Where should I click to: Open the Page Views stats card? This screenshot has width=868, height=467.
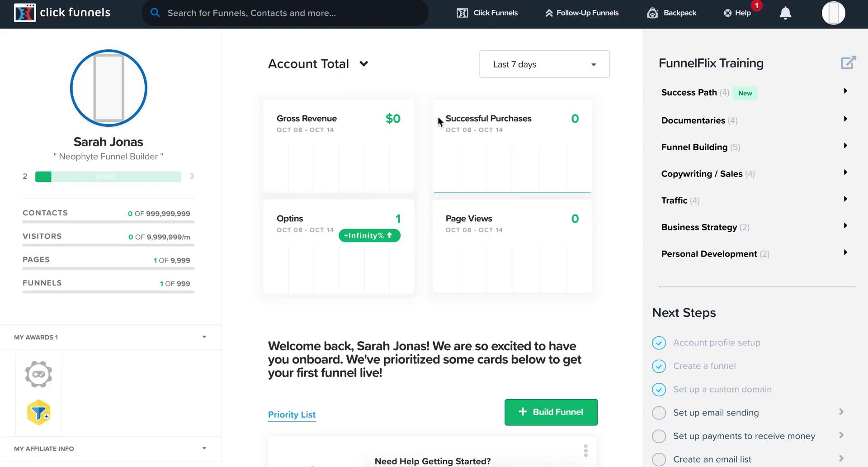click(x=512, y=247)
